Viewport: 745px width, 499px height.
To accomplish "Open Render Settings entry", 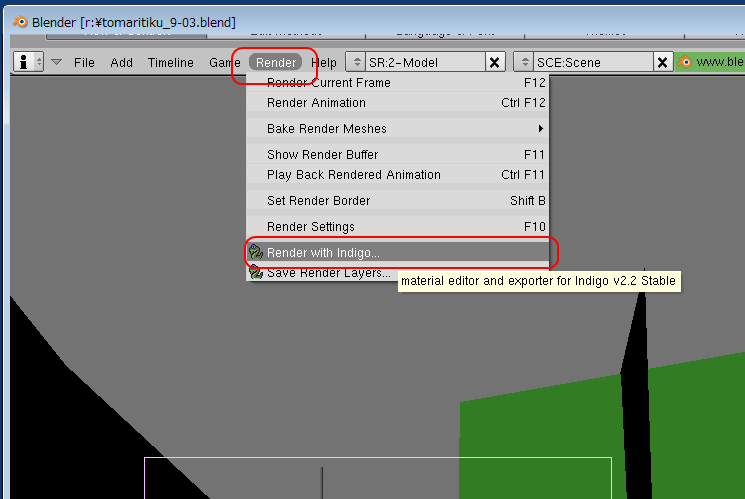I will [398, 227].
